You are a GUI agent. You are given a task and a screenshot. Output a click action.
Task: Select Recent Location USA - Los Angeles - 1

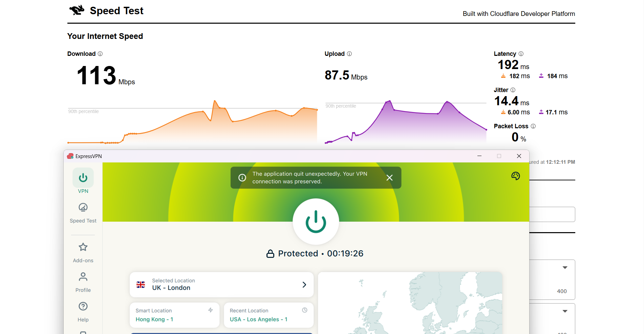point(269,315)
